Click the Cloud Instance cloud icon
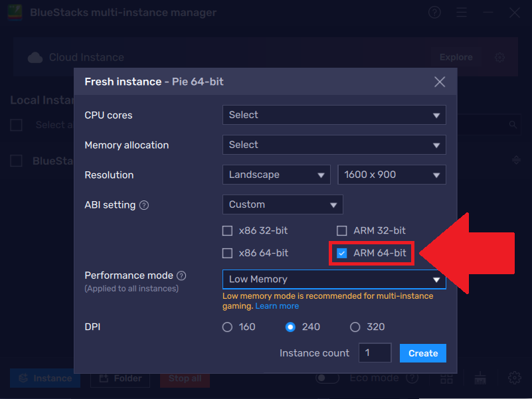The width and height of the screenshot is (532, 399). point(35,57)
